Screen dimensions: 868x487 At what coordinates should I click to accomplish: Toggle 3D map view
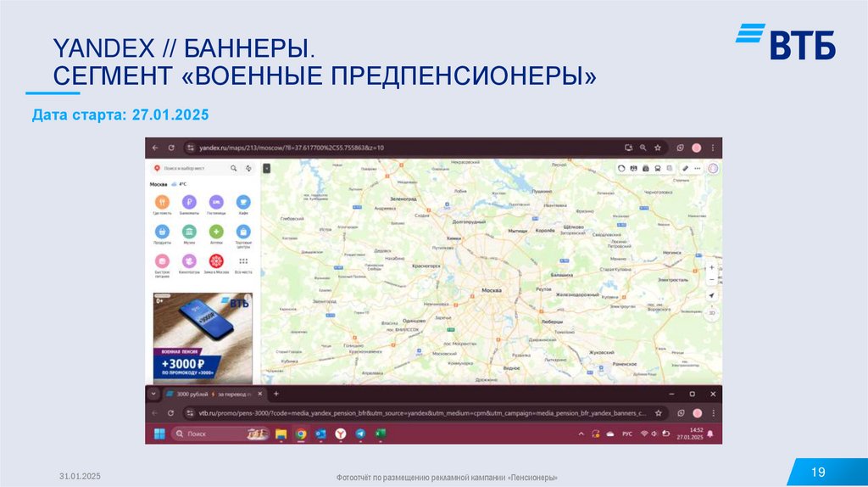click(x=712, y=313)
